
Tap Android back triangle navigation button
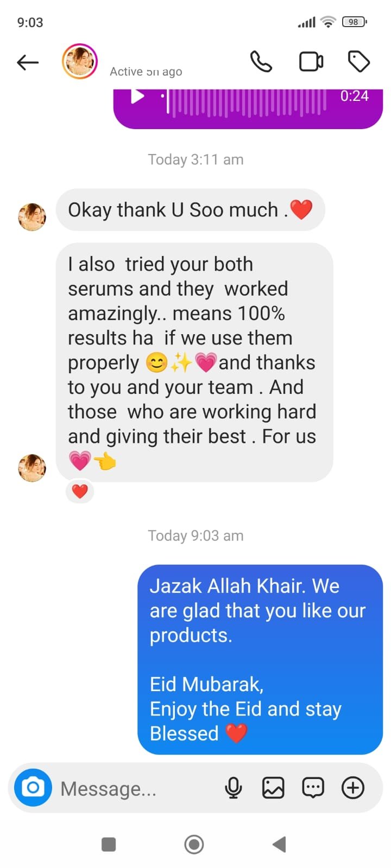coord(279,844)
